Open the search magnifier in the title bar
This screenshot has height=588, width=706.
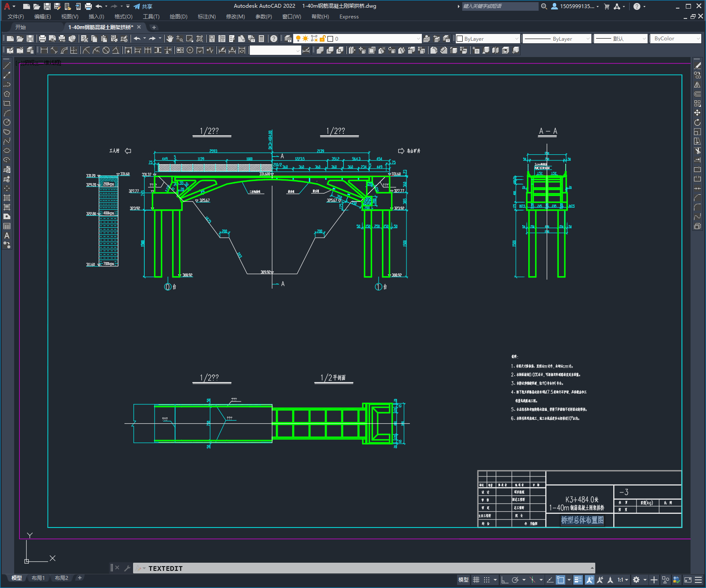tap(544, 6)
